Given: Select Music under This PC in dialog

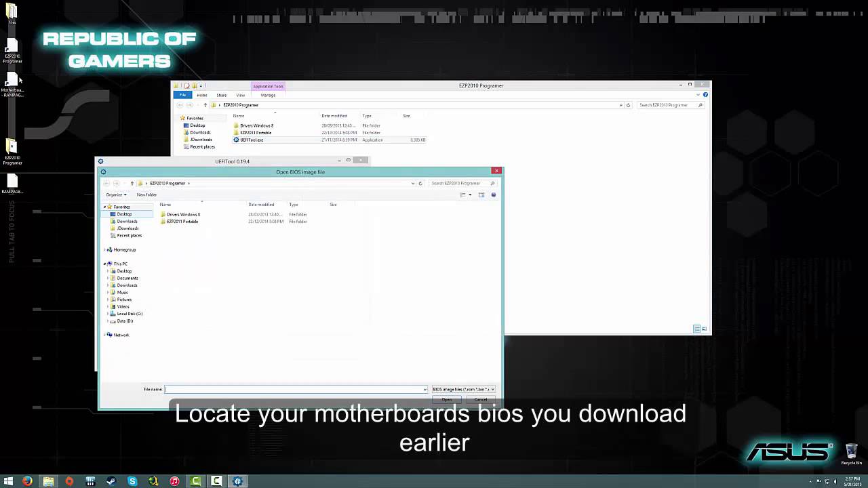Looking at the screenshot, I should point(122,292).
